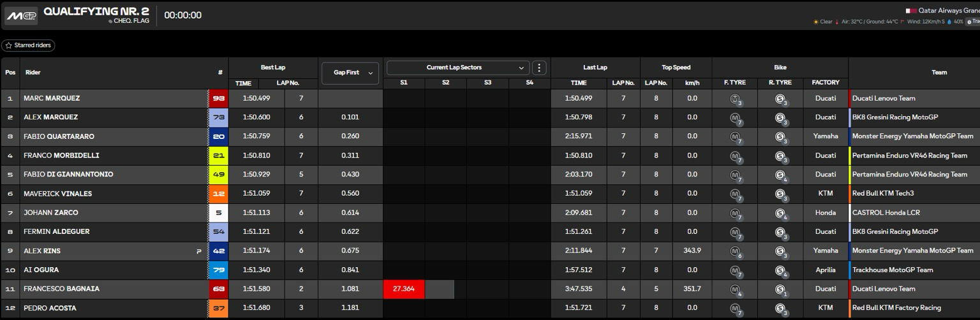Image resolution: width=980 pixels, height=320 pixels.
Task: Click the wind flag icon
Action: point(902,22)
